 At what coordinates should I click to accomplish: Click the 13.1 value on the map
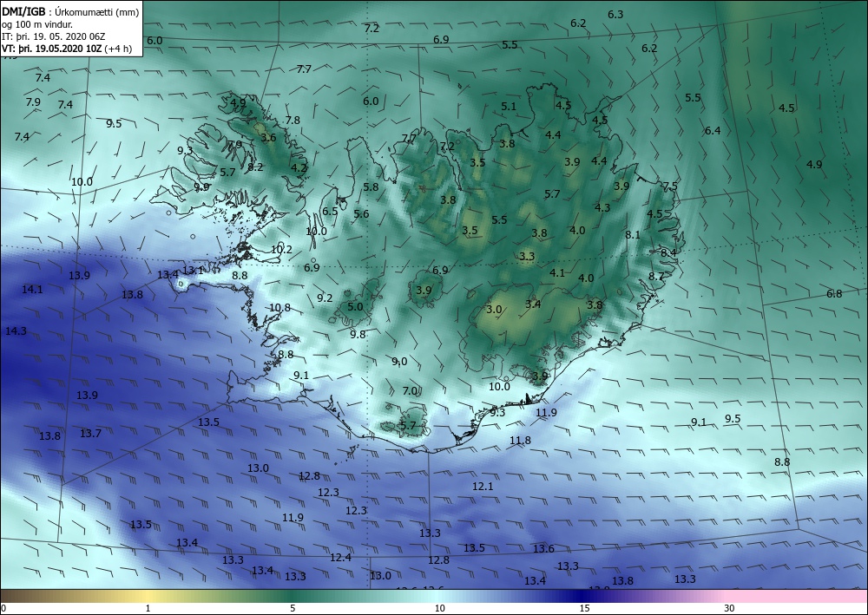pyautogui.click(x=193, y=271)
